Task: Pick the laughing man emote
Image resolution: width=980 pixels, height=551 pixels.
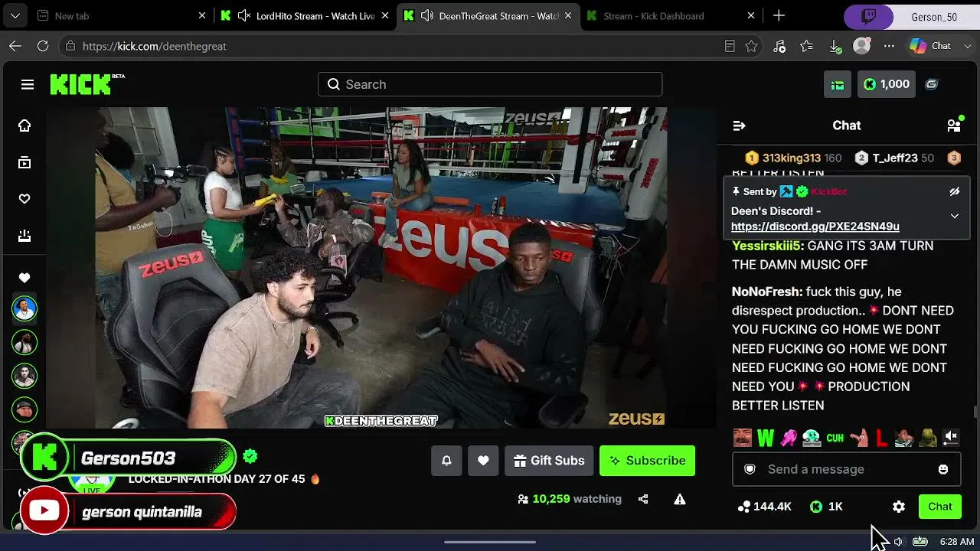Action: (x=742, y=438)
